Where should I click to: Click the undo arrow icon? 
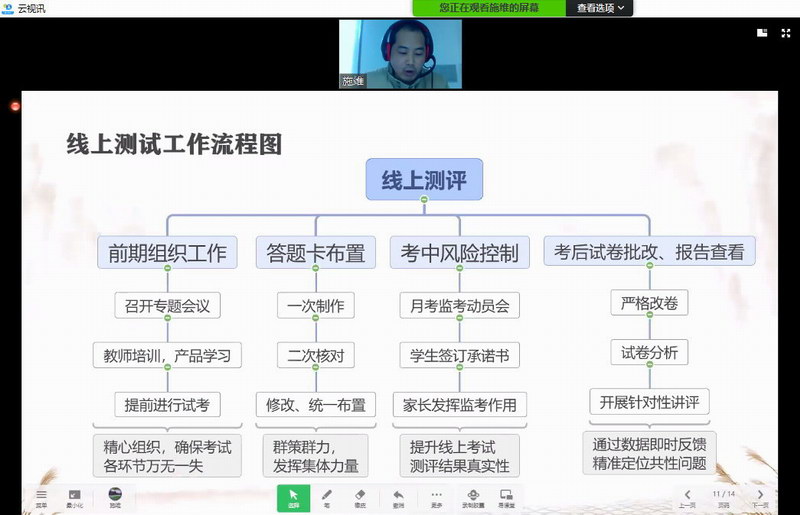(398, 497)
